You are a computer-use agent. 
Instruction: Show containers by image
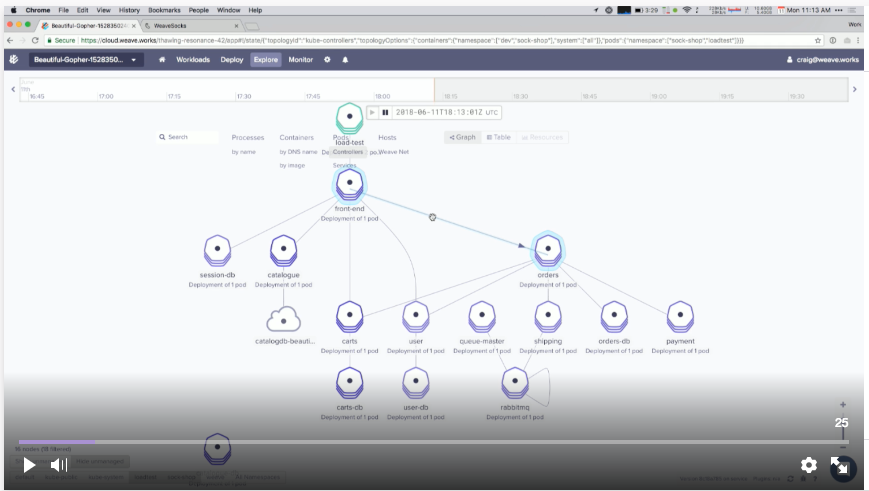292,165
